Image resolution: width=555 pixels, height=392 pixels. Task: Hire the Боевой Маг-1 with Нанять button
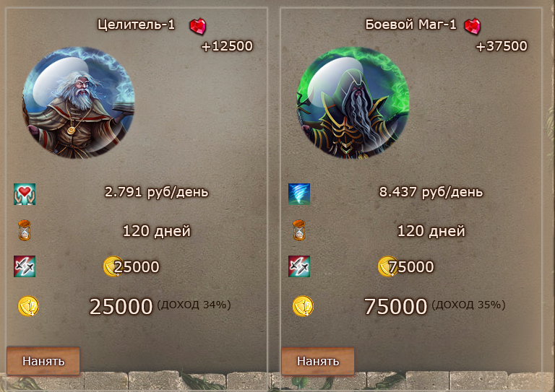[x=318, y=361]
